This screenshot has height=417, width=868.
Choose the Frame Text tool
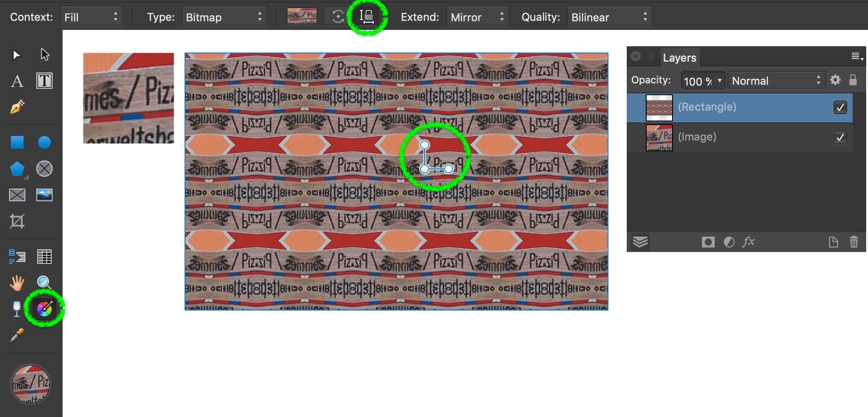coord(44,81)
